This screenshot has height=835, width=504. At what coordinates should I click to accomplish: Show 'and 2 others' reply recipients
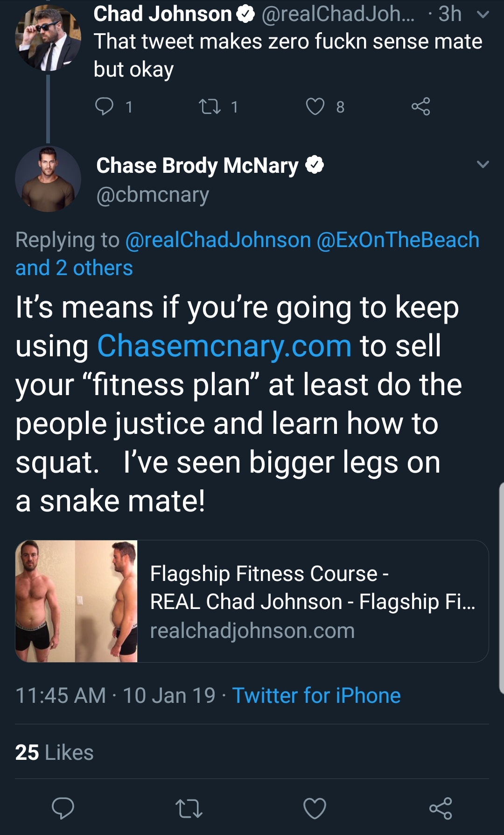(74, 268)
